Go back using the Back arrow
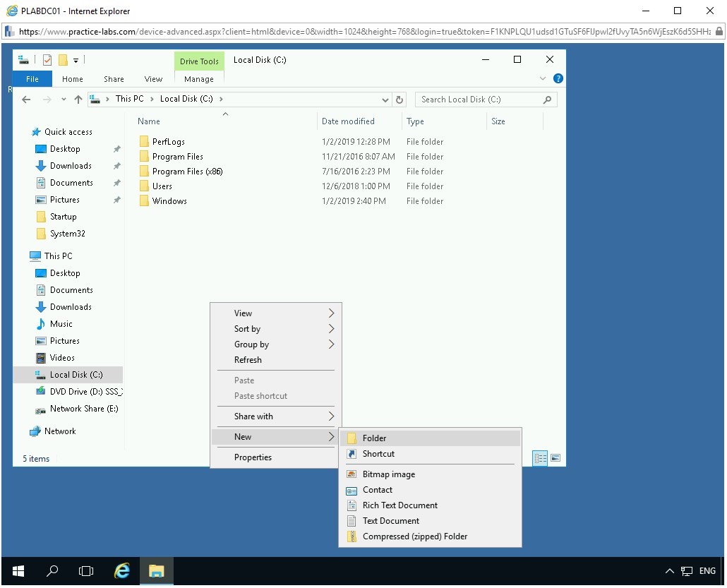727x588 pixels. 26,100
